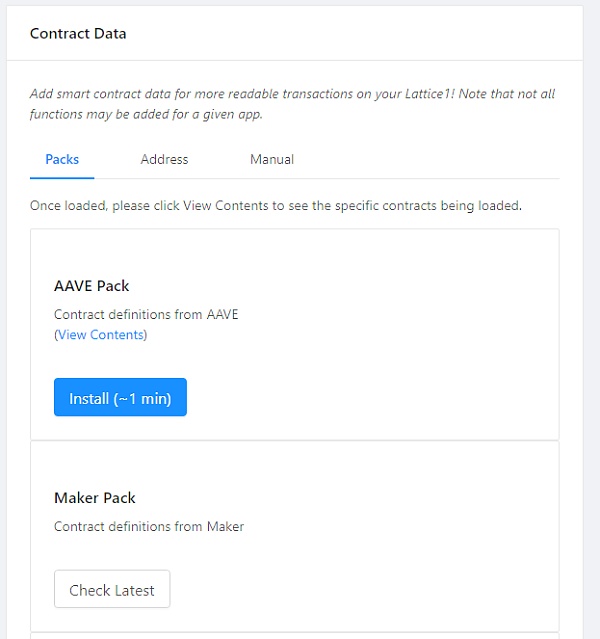Open the AAVE pack View Contents link

[x=101, y=335]
